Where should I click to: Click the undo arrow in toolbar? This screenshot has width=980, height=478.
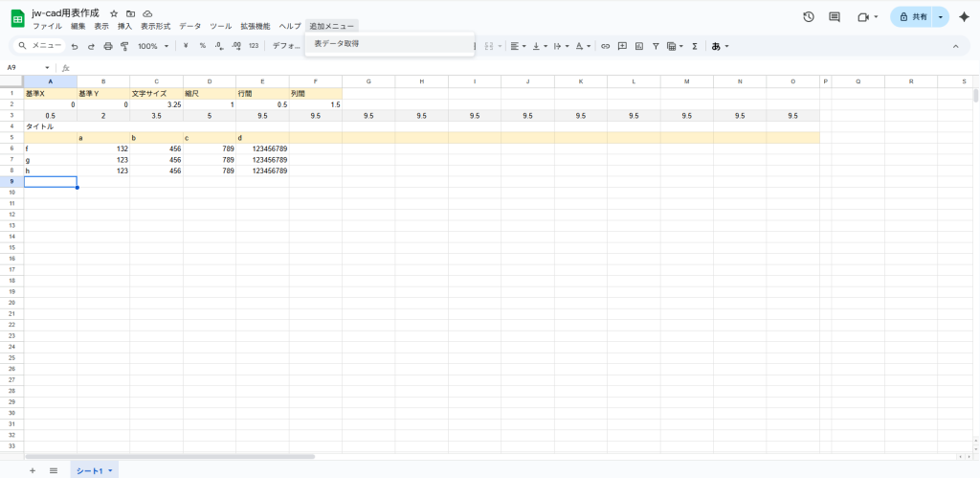tap(75, 46)
